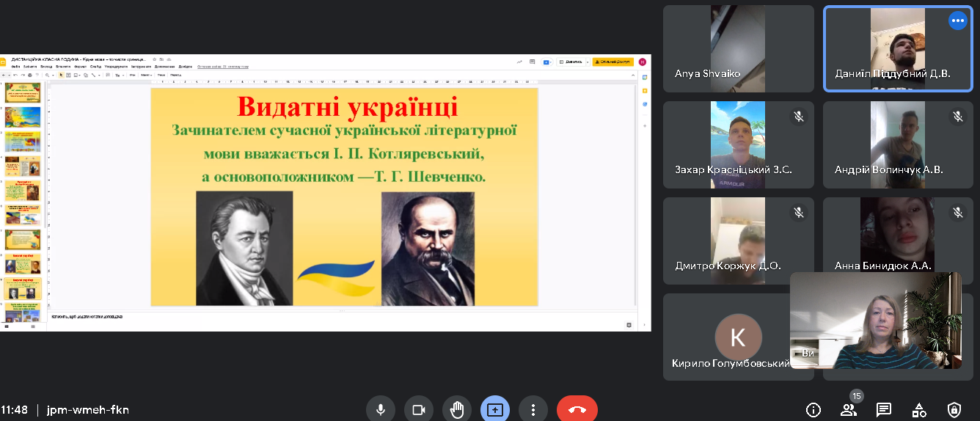The width and height of the screenshot is (980, 421).
Task: Open the Файл menu in Slides
Action: pyautogui.click(x=15, y=67)
